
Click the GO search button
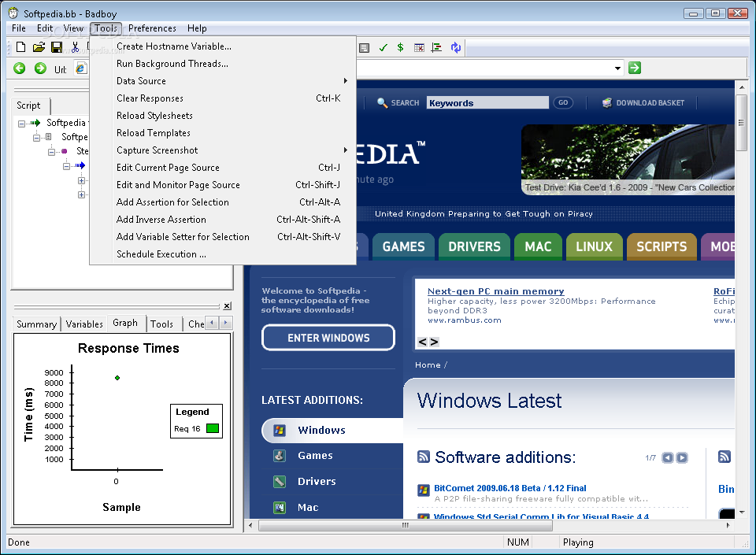[x=563, y=102]
